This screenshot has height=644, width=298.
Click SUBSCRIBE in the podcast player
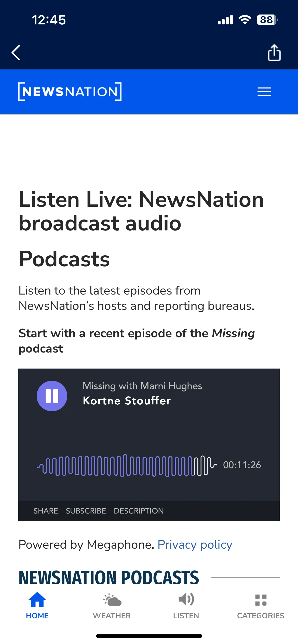86,511
